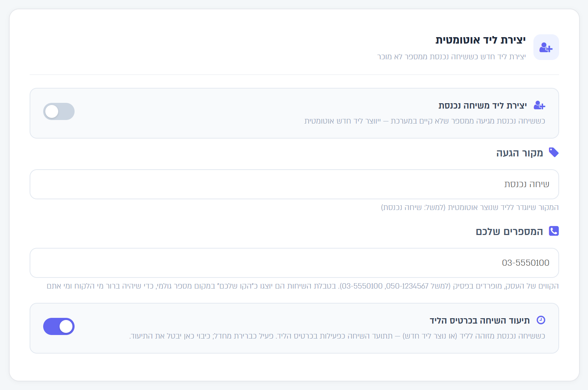Image resolution: width=588 pixels, height=390 pixels.
Task: Click the hint text המקור שיוגדר לליד שנוצר אוטומטית
Action: pos(470,207)
